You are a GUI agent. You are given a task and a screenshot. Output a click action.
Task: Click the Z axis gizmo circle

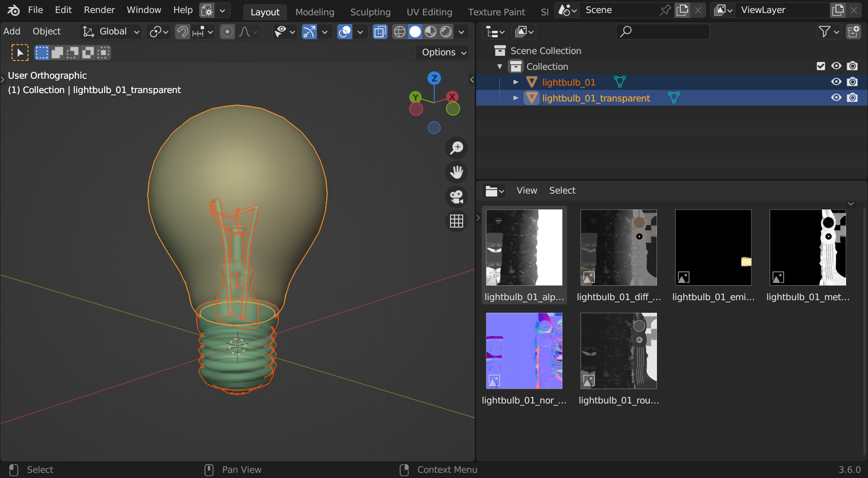point(434,78)
